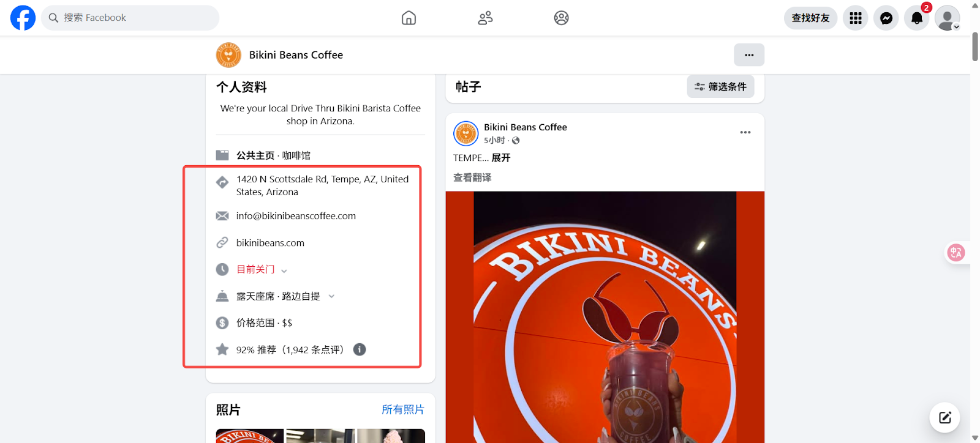This screenshot has height=443, width=980.
Task: Click the translate floating icon
Action: pos(956,253)
